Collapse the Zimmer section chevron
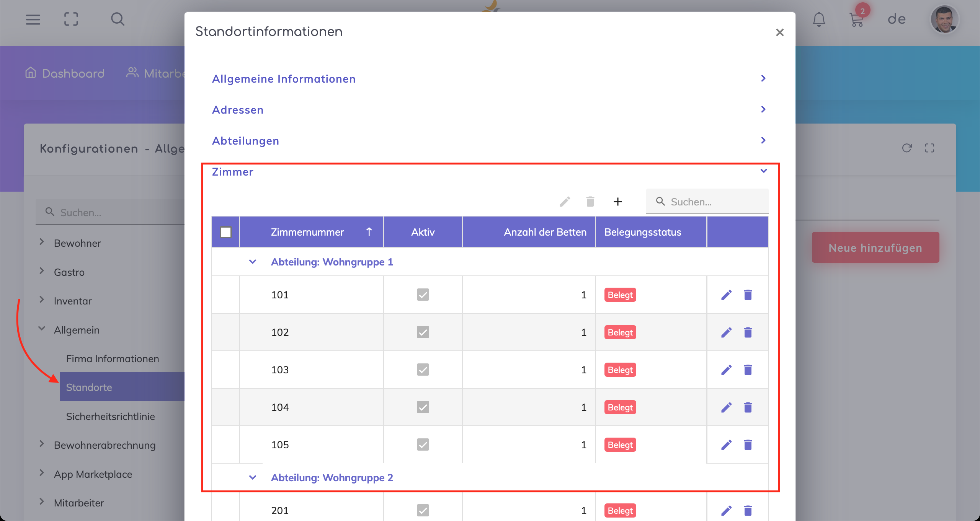The height and width of the screenshot is (521, 980). pyautogui.click(x=763, y=171)
